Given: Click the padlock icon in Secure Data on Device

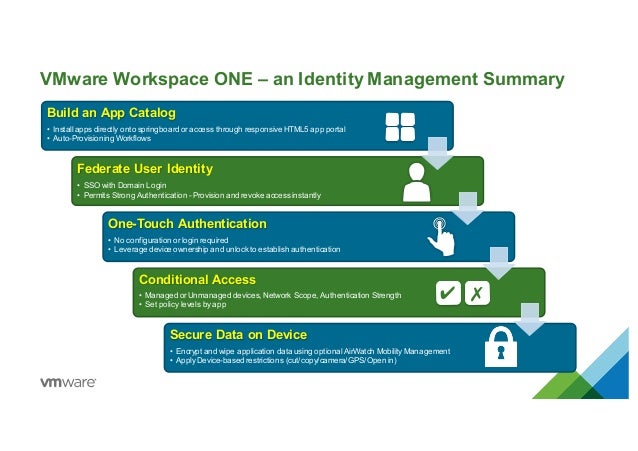Looking at the screenshot, I should 501,347.
